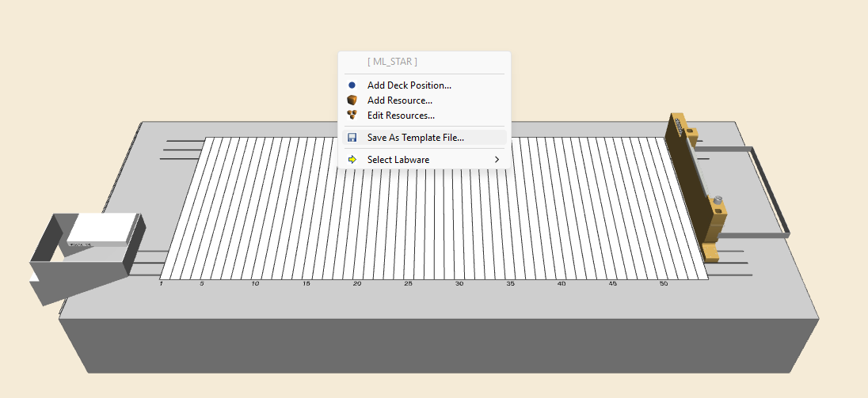The image size is (868, 398).
Task: Choose "Add Deck Position..." from context menu
Action: coord(409,85)
